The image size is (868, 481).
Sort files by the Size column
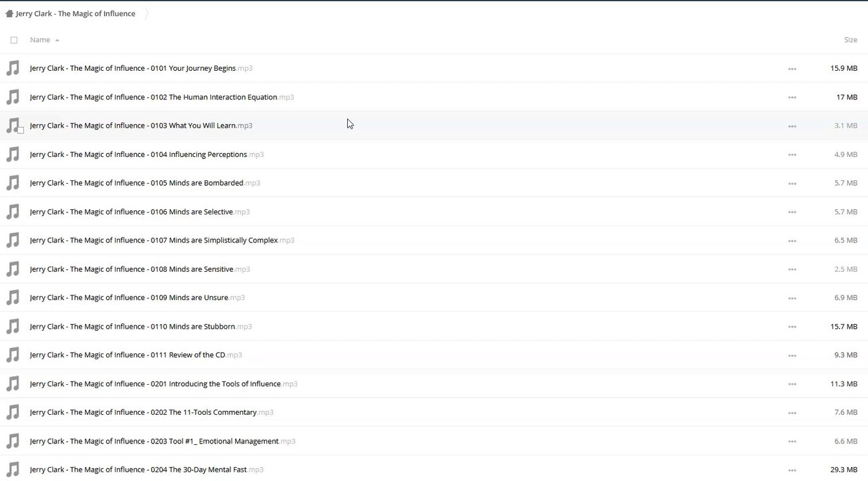point(851,40)
